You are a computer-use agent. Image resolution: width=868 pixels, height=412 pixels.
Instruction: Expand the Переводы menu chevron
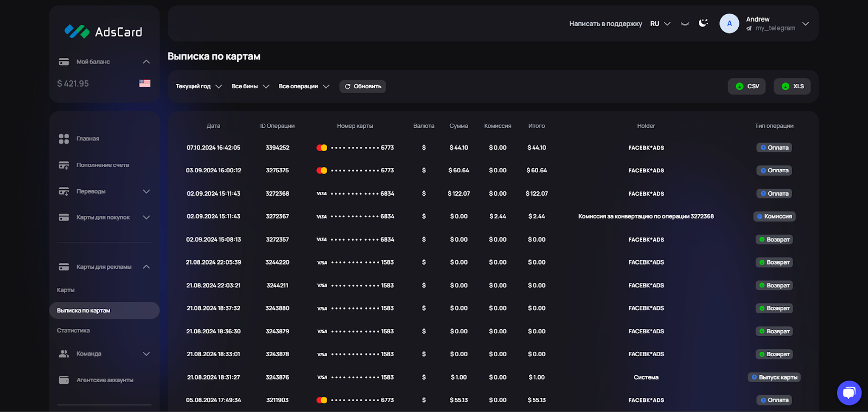tap(146, 191)
